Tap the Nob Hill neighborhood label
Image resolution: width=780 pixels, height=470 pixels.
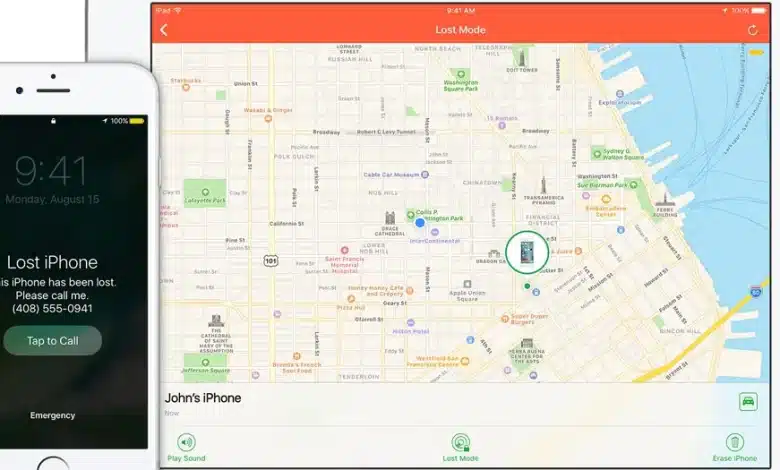[383, 193]
